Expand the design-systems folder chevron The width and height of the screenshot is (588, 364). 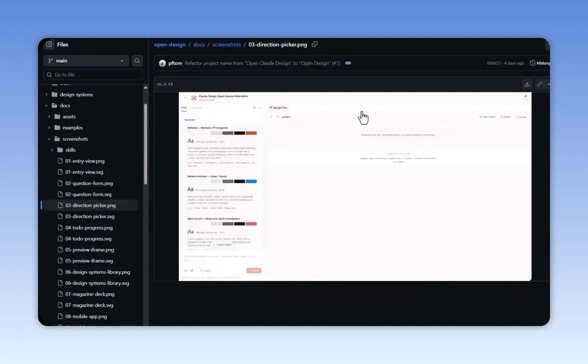[x=46, y=94]
